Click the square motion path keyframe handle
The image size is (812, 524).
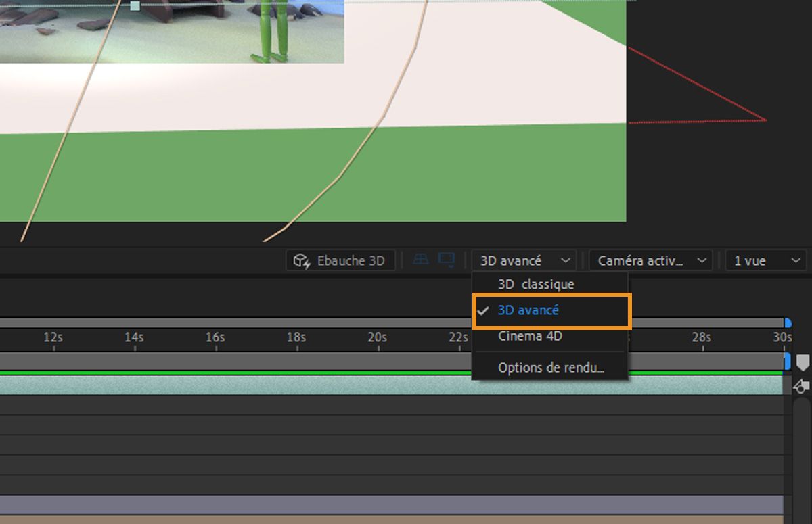pyautogui.click(x=135, y=5)
